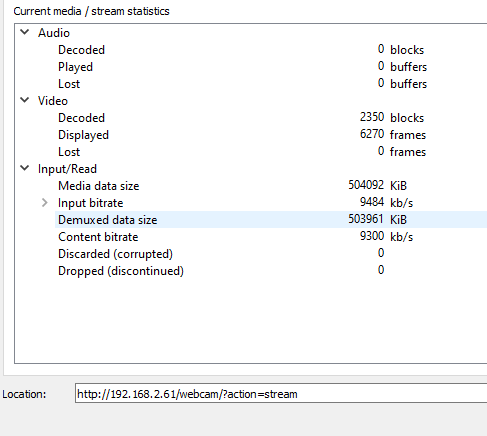Select the Audio Played row
Image resolution: width=487 pixels, height=436 pixels.
(271, 67)
